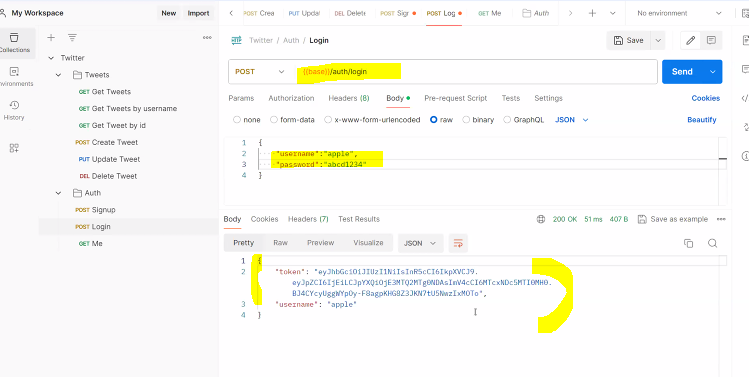The image size is (749, 377).
Task: Search the response with magnifier icon
Action: [712, 243]
